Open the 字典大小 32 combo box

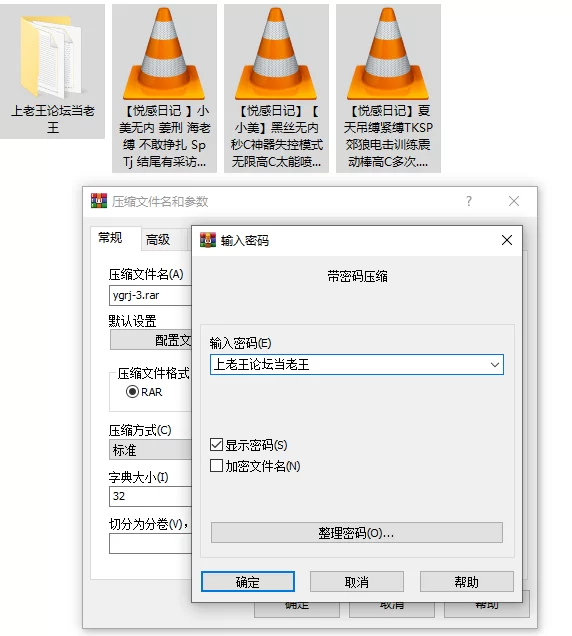click(150, 496)
